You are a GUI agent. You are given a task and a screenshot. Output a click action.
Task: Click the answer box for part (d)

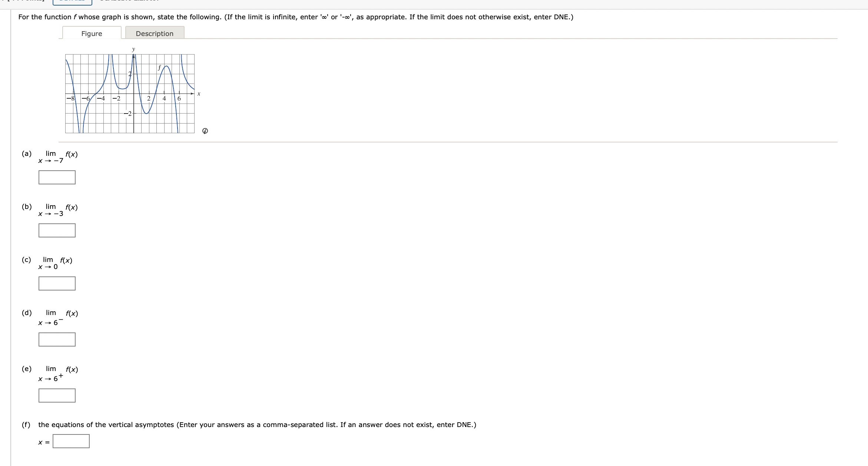[57, 339]
